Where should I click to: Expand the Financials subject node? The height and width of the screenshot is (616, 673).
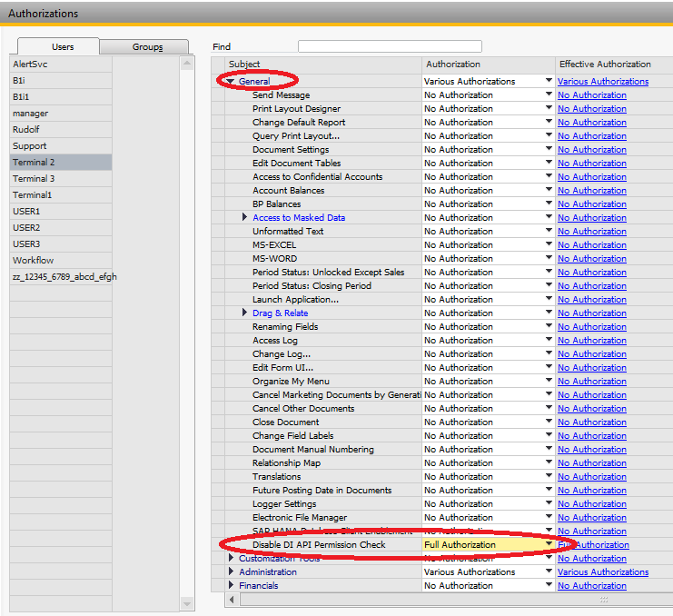point(231,586)
